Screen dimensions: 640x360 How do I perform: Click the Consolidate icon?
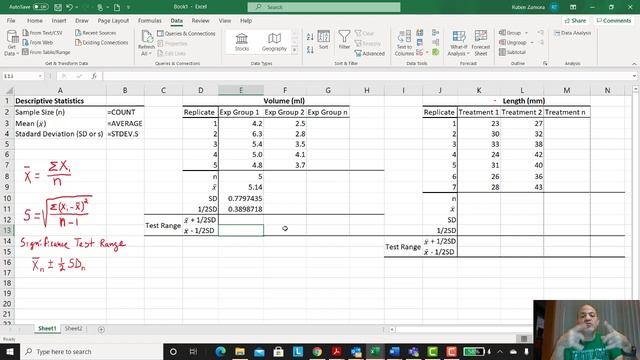click(436, 33)
